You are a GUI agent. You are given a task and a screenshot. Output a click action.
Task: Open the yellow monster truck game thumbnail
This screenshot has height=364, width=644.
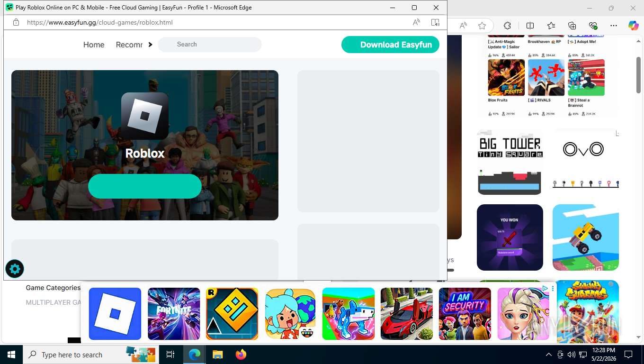coord(586,237)
